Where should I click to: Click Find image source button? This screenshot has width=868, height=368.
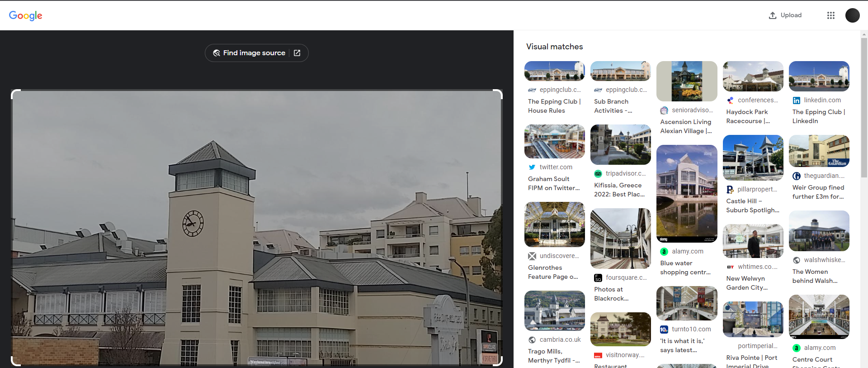coord(257,53)
